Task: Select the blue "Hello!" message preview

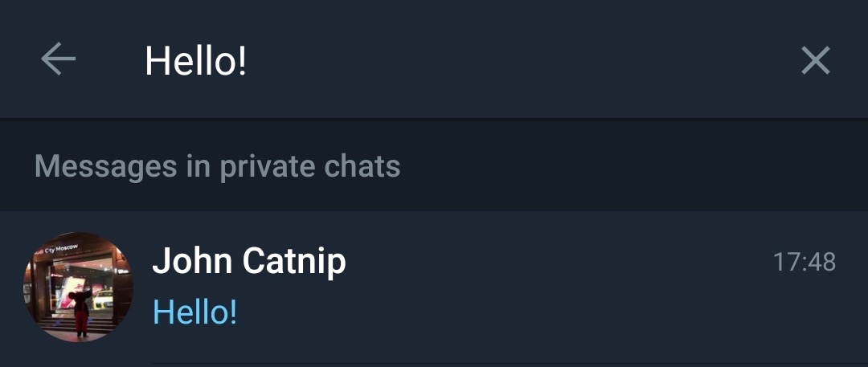Action: [195, 312]
